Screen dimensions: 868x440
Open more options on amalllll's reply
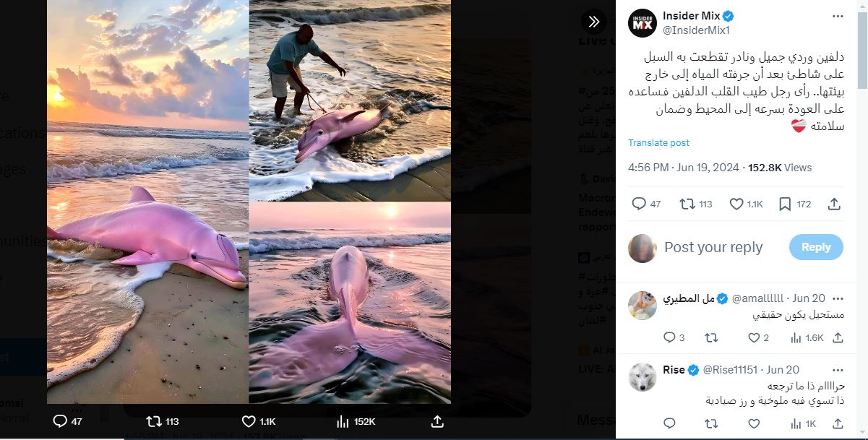[838, 298]
